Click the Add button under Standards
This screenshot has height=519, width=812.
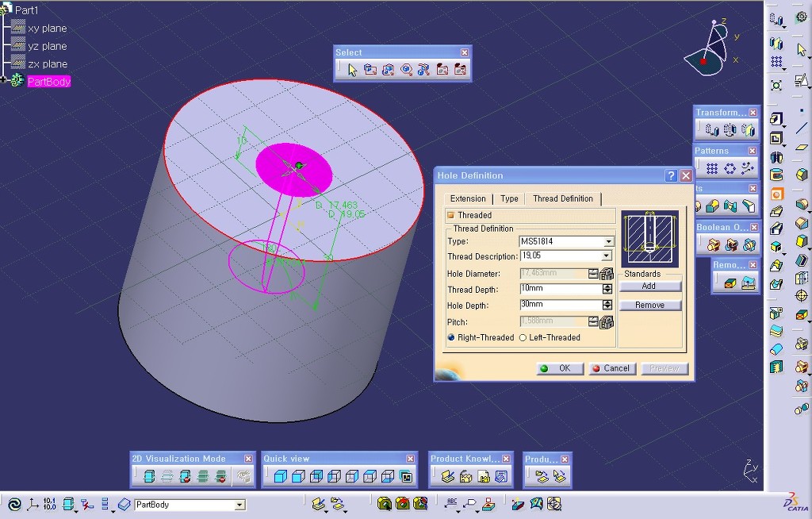[649, 286]
